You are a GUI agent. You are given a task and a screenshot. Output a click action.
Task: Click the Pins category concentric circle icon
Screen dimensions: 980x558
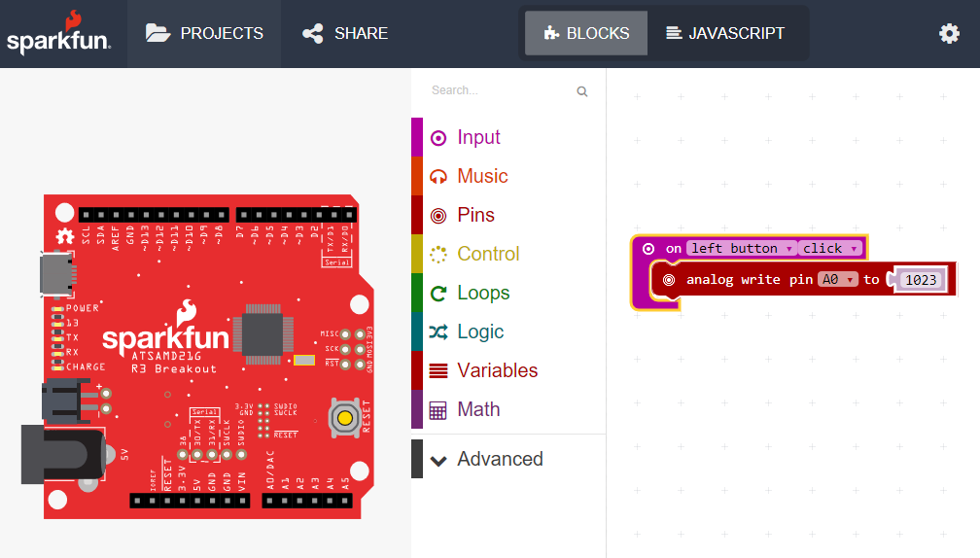coord(438,216)
